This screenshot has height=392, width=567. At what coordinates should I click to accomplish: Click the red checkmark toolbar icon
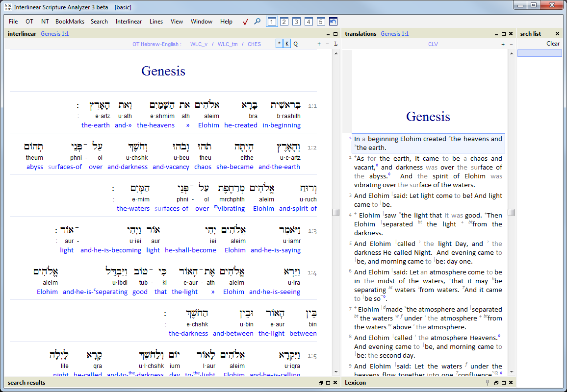pos(245,22)
